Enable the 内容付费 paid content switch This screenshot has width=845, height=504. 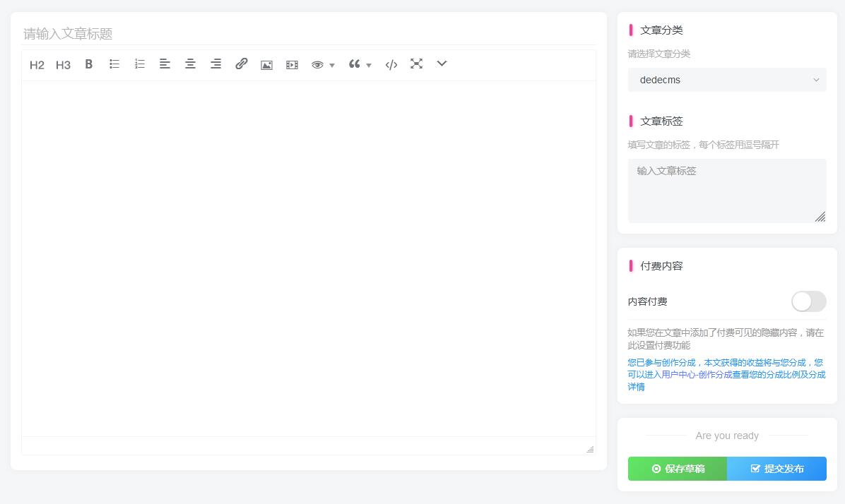pos(808,301)
